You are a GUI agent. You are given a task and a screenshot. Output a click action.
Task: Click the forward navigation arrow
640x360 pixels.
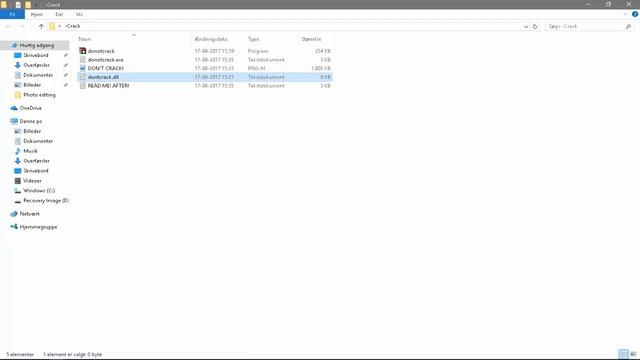[22, 26]
